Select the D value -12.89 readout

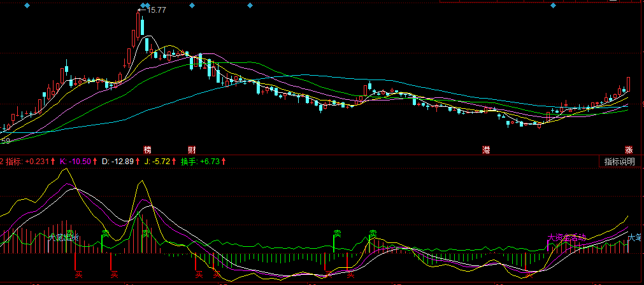point(118,162)
